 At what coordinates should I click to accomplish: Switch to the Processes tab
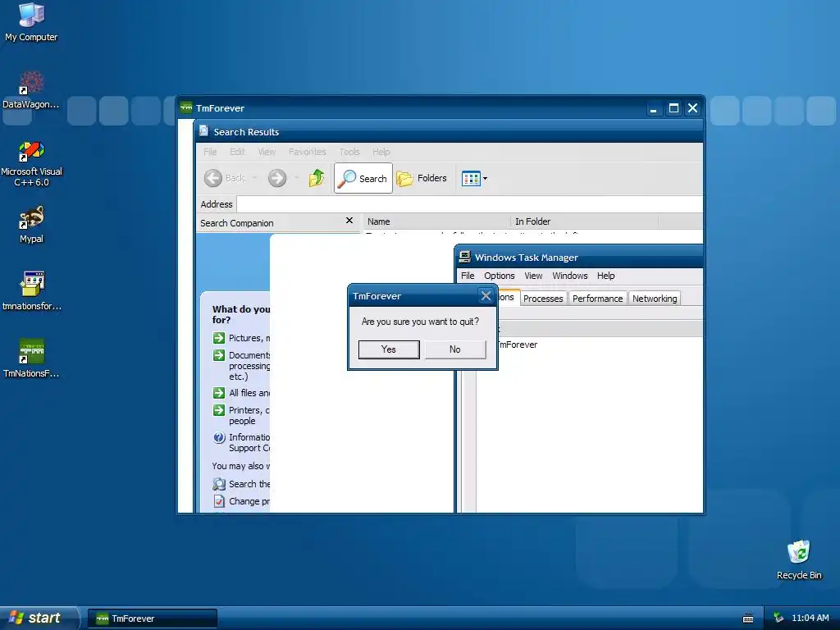coord(543,299)
